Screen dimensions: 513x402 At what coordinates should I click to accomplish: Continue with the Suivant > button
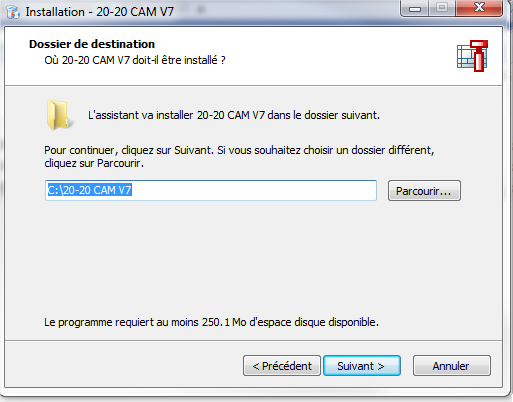coord(362,366)
